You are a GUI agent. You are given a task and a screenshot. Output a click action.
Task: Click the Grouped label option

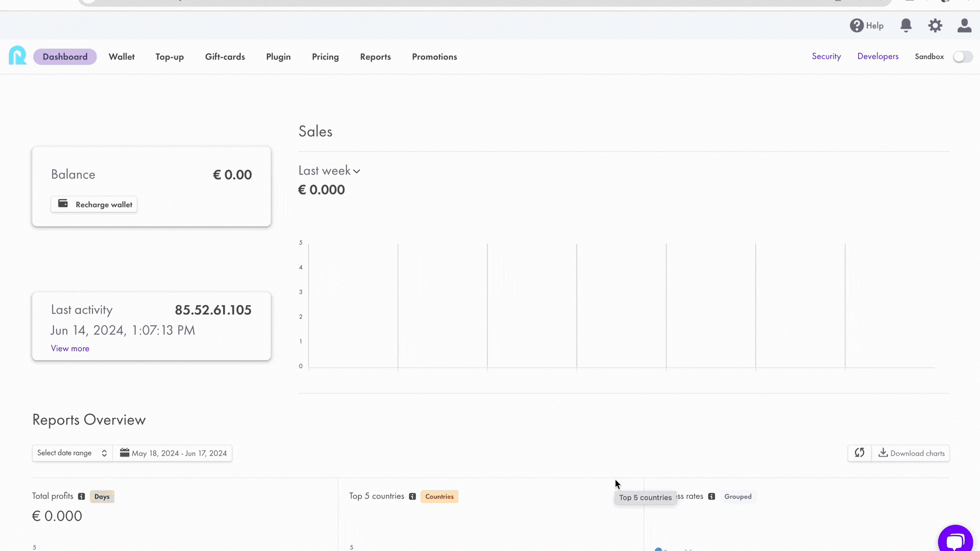point(739,496)
